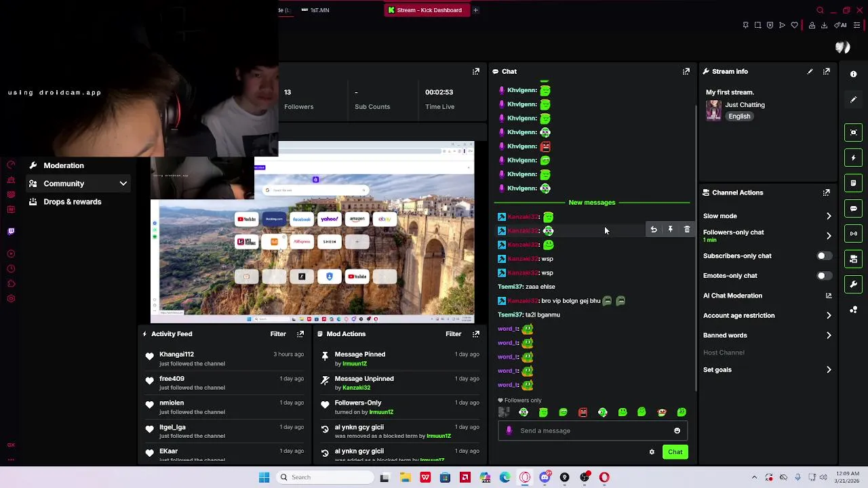Image resolution: width=868 pixels, height=488 pixels.
Task: Click the browser heart bookmark icon
Action: (x=794, y=25)
